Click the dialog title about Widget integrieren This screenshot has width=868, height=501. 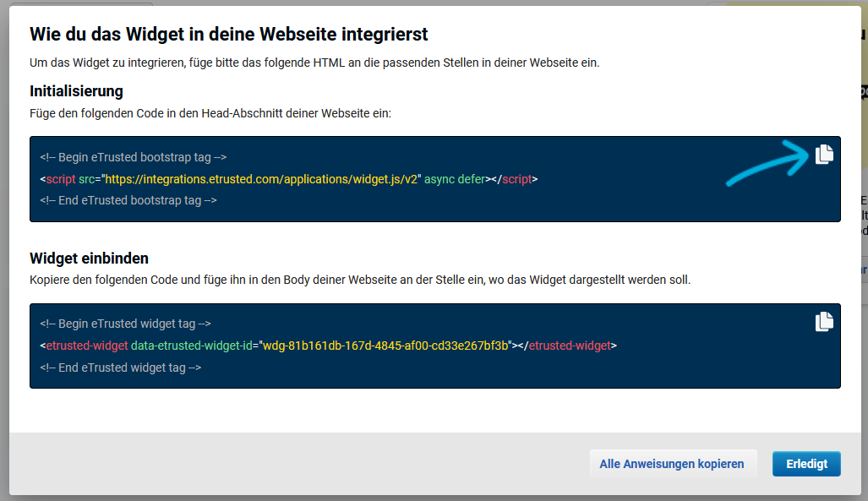coord(229,35)
